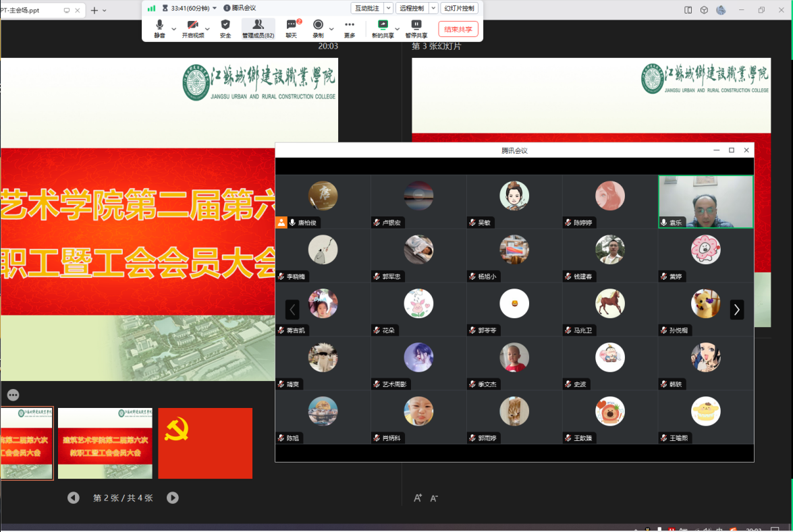Go to previous slide in presenter view

(74, 498)
